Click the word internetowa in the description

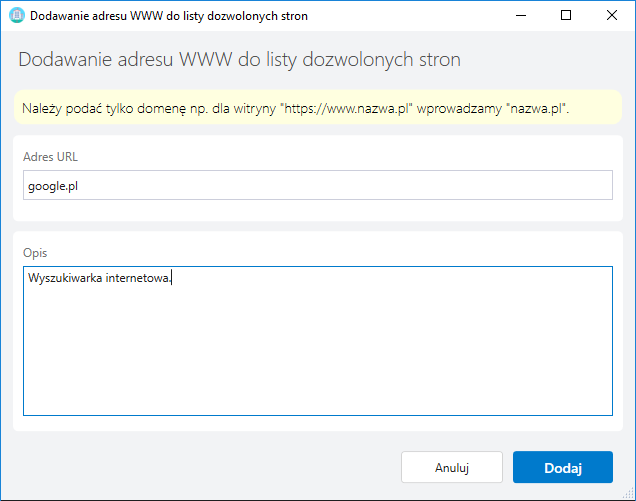[138, 278]
